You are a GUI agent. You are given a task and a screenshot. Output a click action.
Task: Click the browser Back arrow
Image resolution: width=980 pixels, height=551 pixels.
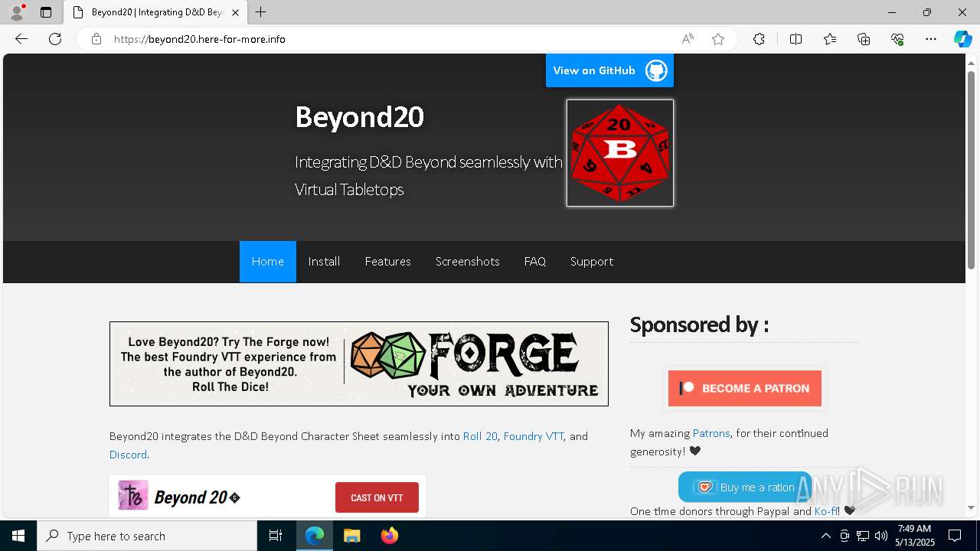click(21, 39)
